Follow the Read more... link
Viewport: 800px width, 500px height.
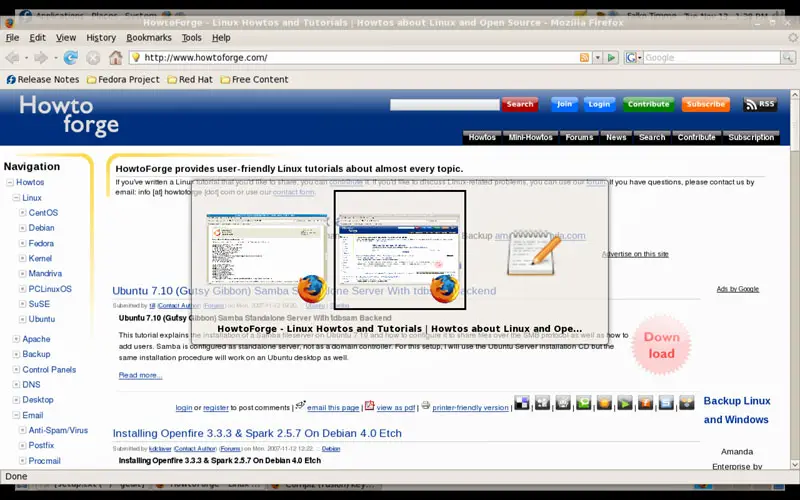click(140, 375)
